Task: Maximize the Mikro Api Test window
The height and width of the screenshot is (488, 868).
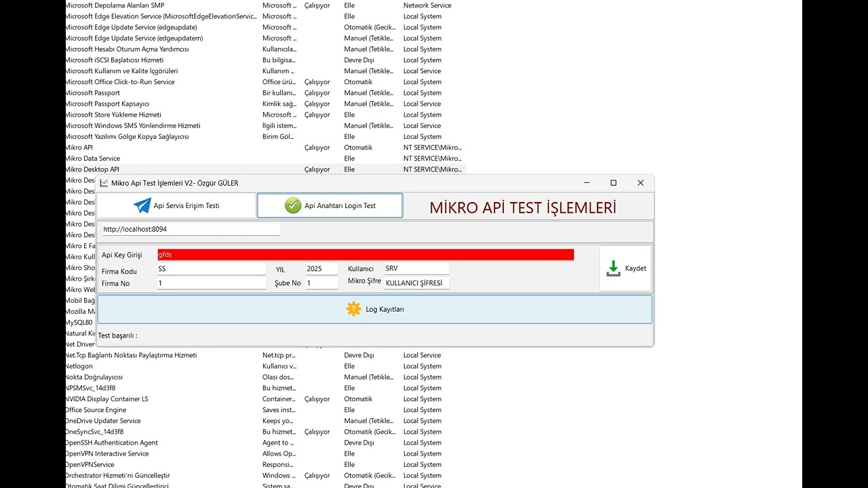Action: click(x=613, y=183)
